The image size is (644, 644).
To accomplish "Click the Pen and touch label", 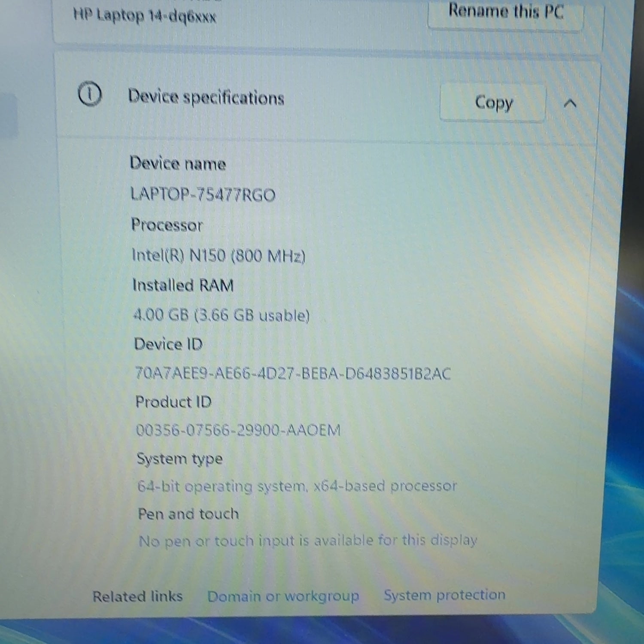I will tap(188, 514).
